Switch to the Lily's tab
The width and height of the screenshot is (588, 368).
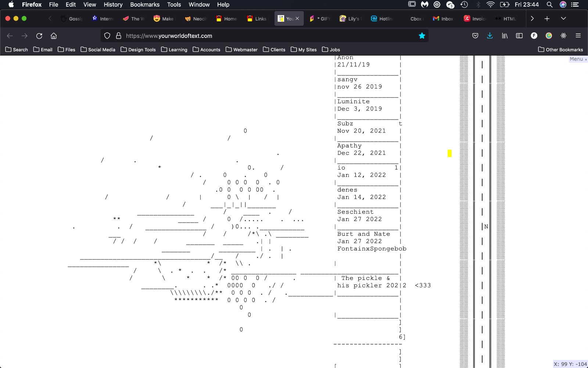coord(351,18)
